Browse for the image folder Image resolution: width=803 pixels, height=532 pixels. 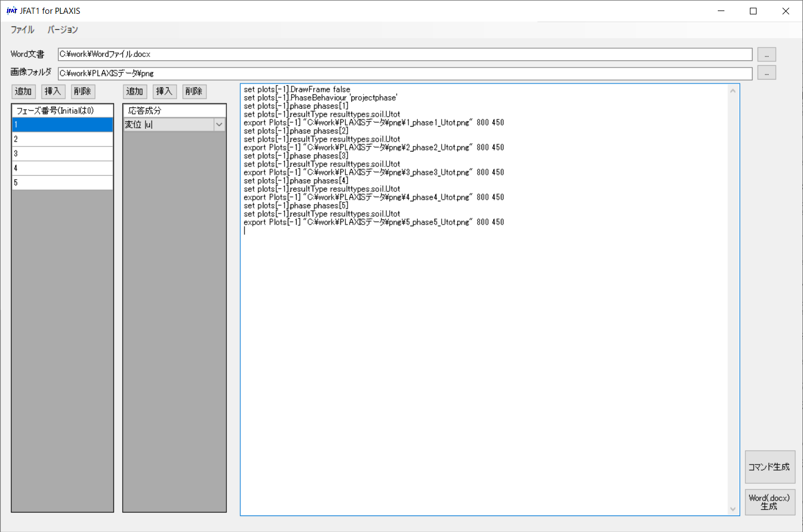tap(766, 73)
